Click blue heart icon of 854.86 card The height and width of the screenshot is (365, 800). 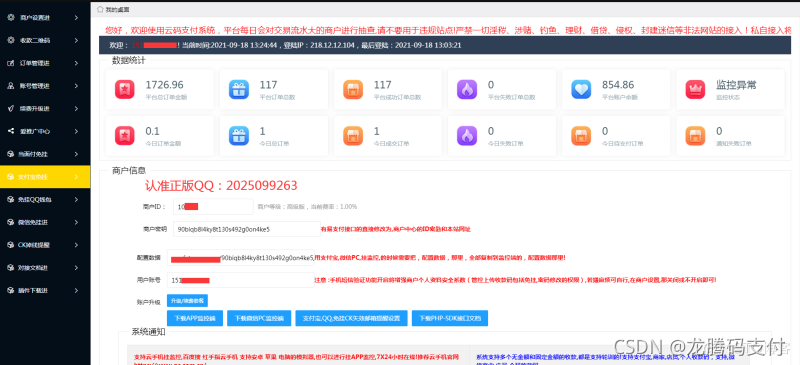(x=581, y=89)
